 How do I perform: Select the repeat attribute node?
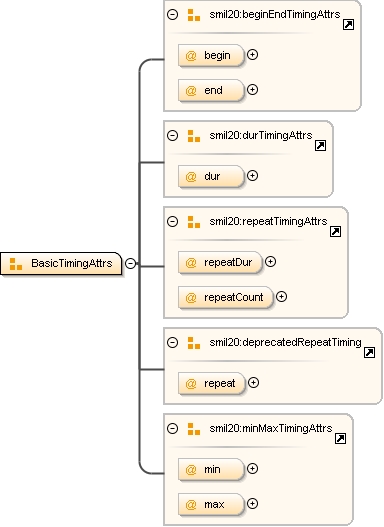[212, 383]
